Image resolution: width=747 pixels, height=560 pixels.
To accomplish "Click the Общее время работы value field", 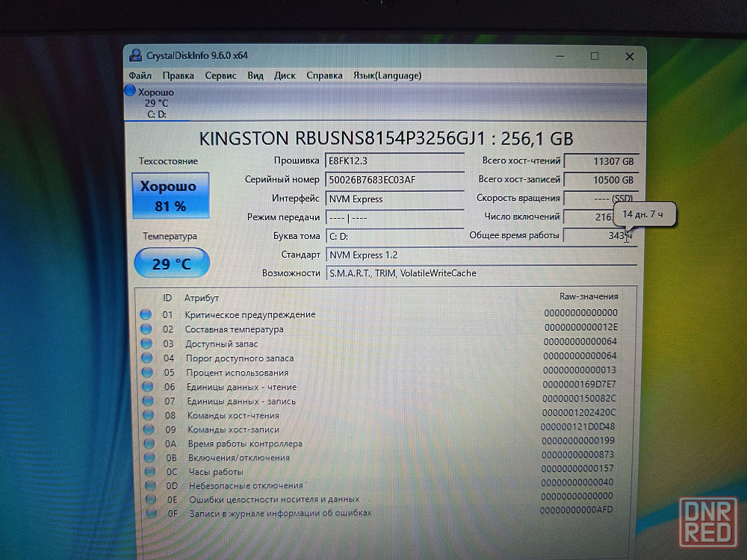I will tap(599, 235).
